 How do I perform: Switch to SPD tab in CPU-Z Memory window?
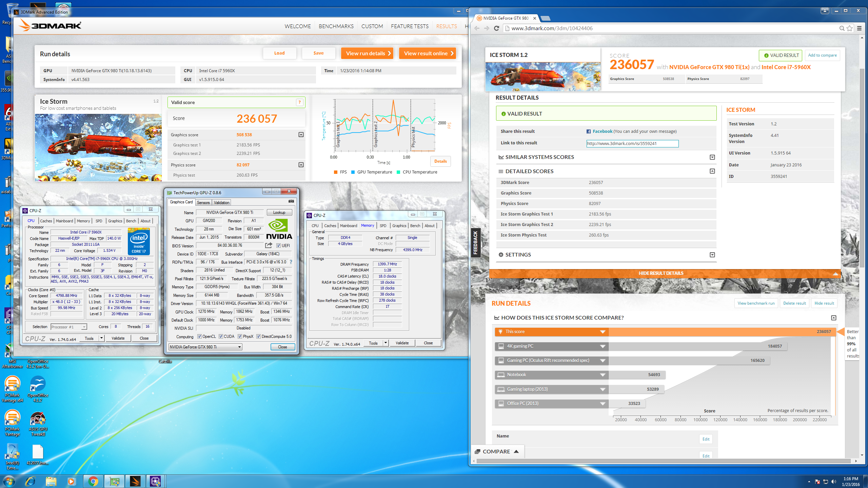coord(383,226)
